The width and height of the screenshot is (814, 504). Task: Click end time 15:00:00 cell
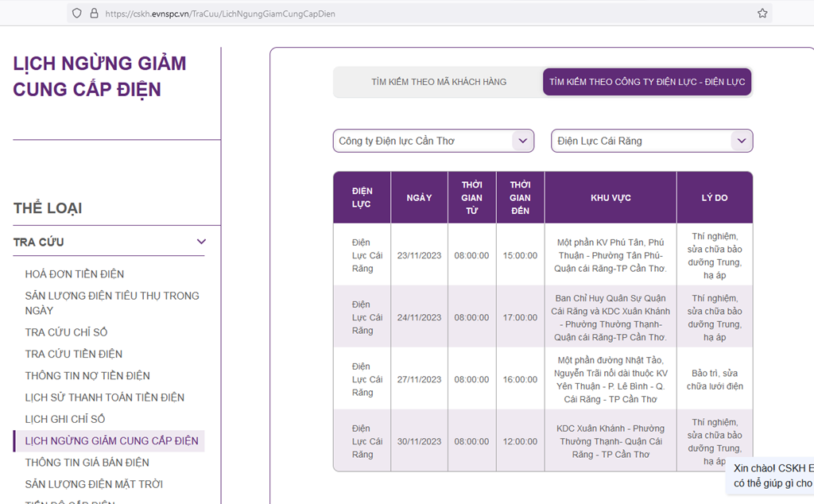pos(520,255)
